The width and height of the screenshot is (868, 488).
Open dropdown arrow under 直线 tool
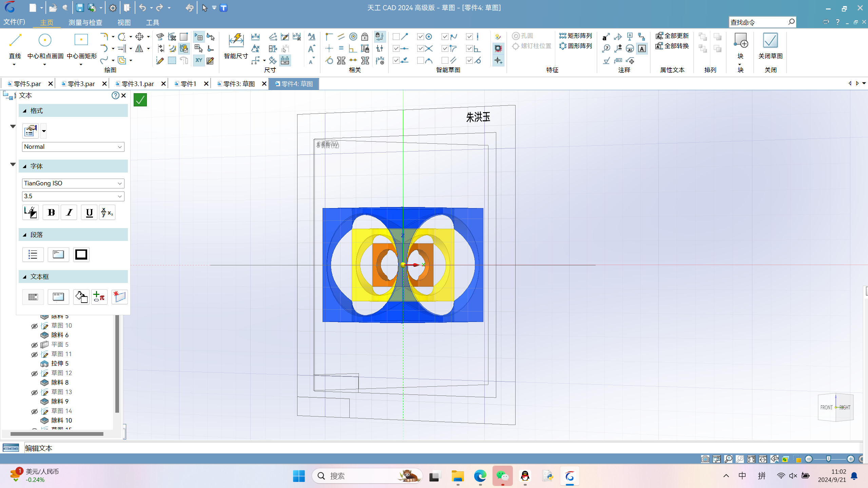pos(14,65)
